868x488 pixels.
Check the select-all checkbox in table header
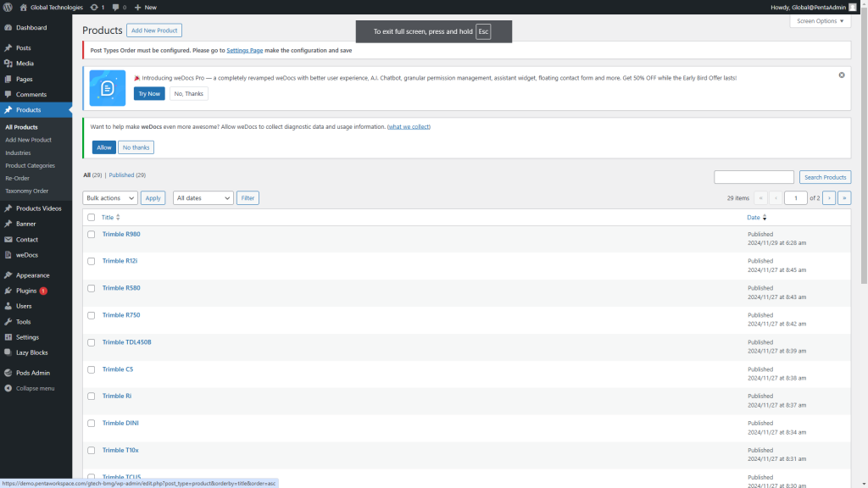click(92, 218)
